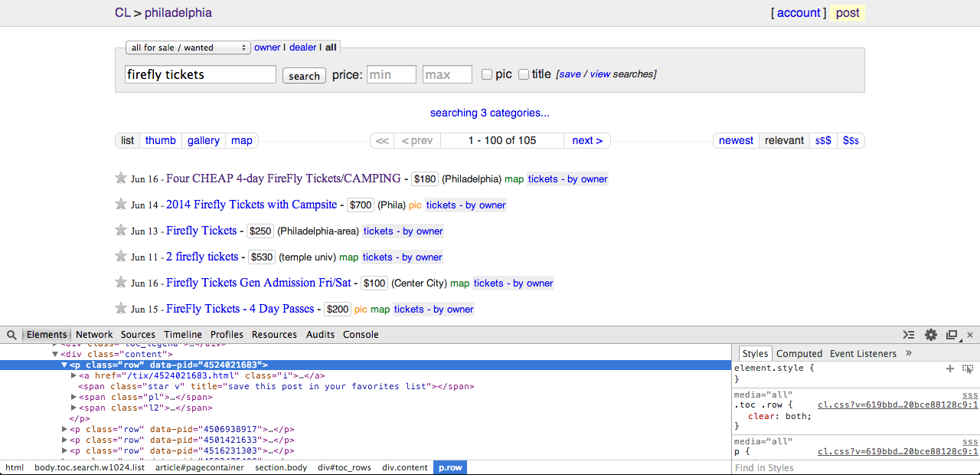Screen dimensions: 980x475
Task: Expand the span class="l2" node
Action: pyautogui.click(x=73, y=408)
